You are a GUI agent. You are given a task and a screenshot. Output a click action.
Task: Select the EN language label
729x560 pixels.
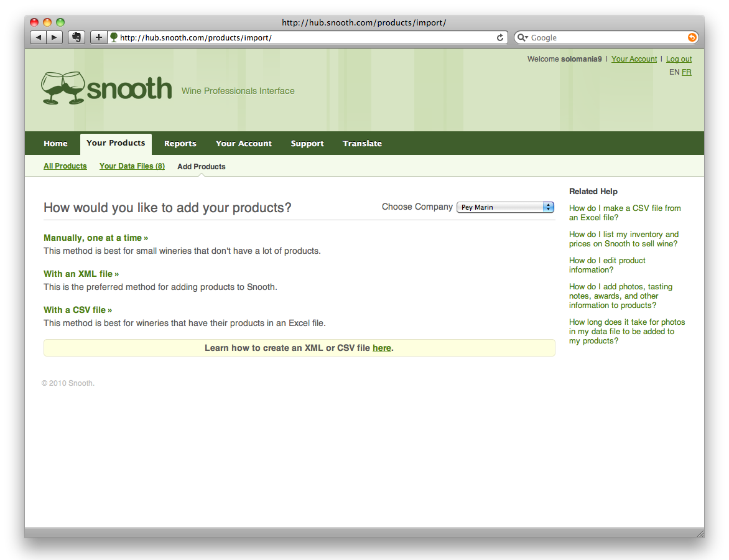coord(674,72)
